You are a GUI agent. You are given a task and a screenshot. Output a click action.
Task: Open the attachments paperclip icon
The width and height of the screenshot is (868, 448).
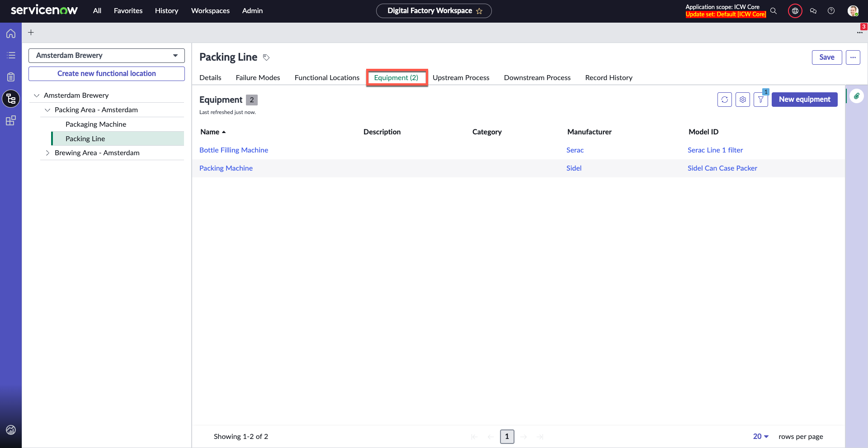[x=857, y=96]
